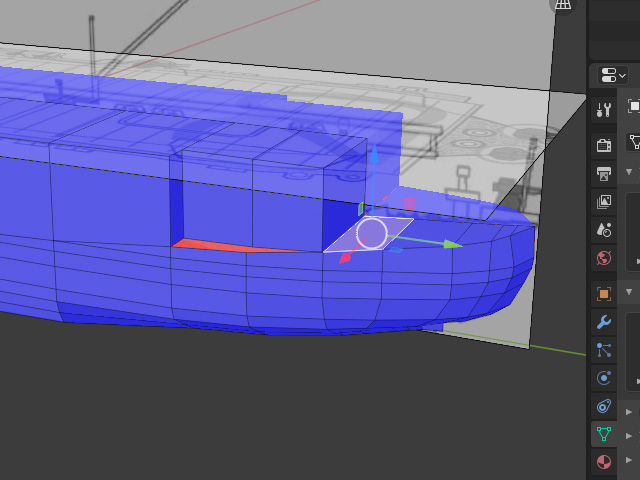
Task: Open the Scene properties tab
Action: [x=604, y=230]
